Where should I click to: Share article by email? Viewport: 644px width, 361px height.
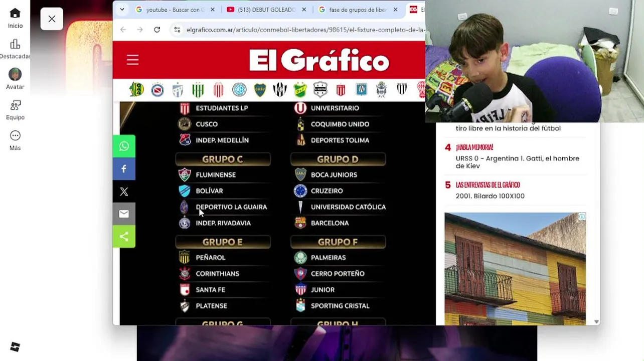click(x=124, y=214)
